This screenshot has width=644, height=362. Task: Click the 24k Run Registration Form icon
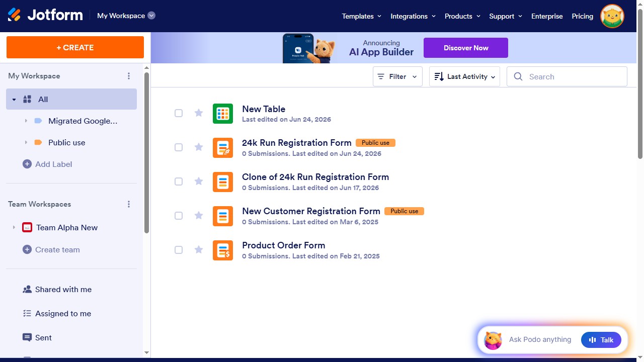tap(223, 148)
